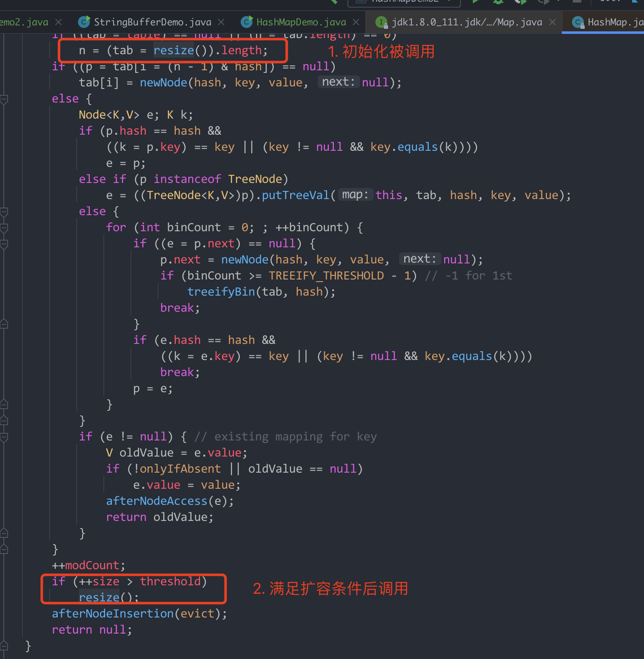Click the ++modCount statement
Screen dimensions: 644x659
tap(89, 565)
